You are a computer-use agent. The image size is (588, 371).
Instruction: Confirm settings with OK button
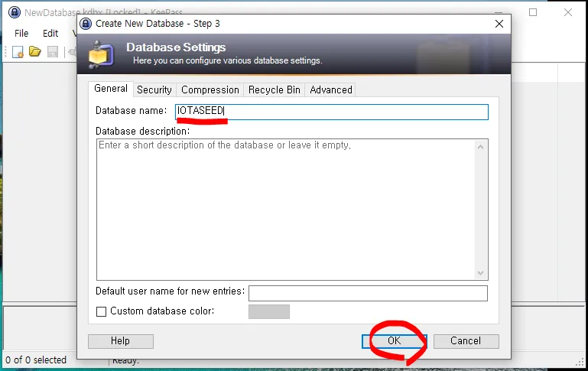point(394,341)
